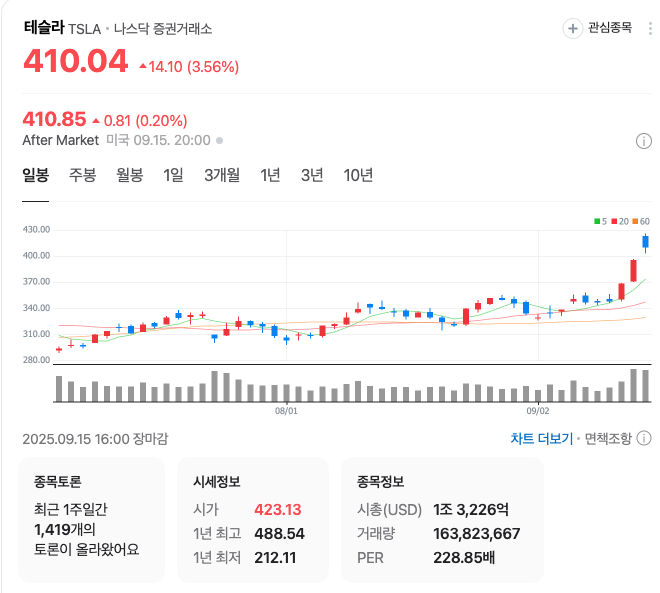Click the 1,419개의 discussion count text

[65, 529]
